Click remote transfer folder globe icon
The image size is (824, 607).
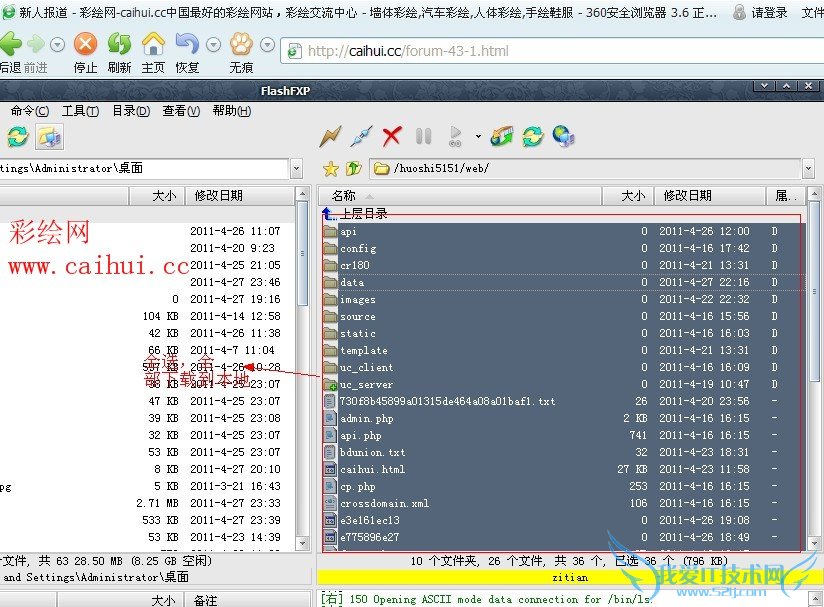click(502, 137)
